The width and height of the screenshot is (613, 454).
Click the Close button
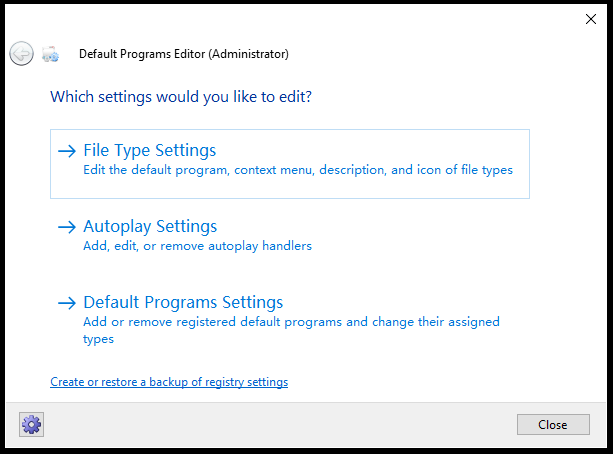pos(553,425)
